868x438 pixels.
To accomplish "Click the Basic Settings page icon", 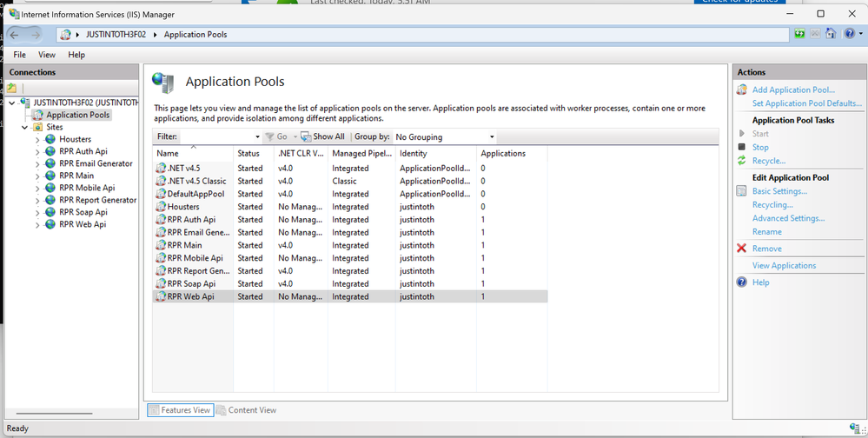I will pyautogui.click(x=742, y=191).
